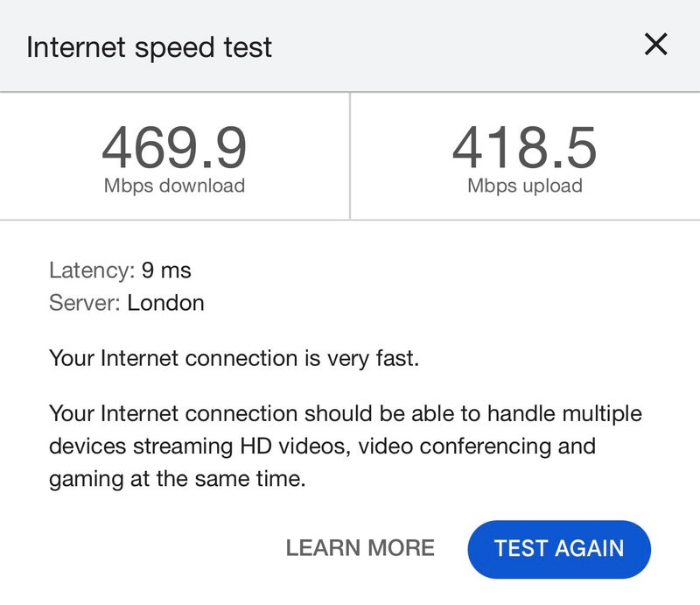
Task: Select the 469.9 download speed value
Action: point(174,148)
